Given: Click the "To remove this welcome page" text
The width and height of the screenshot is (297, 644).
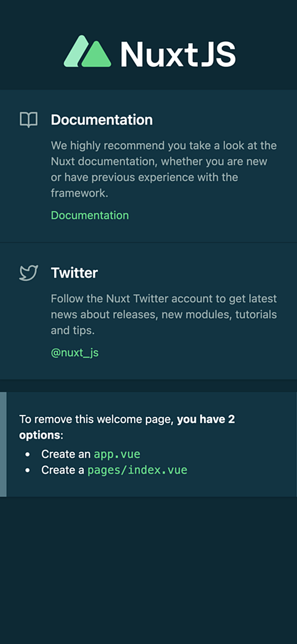Looking at the screenshot, I should point(96,420).
